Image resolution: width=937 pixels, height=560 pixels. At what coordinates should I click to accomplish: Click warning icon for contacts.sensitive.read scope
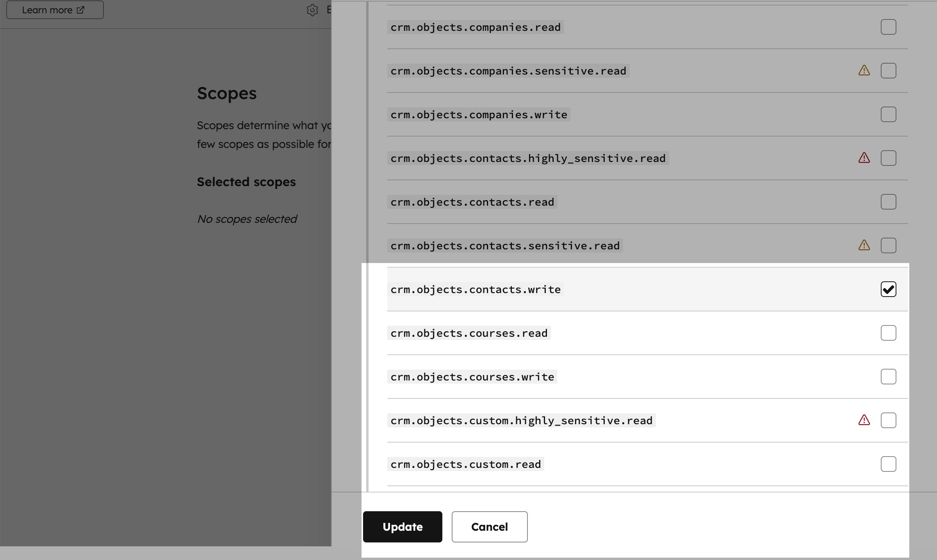864,245
